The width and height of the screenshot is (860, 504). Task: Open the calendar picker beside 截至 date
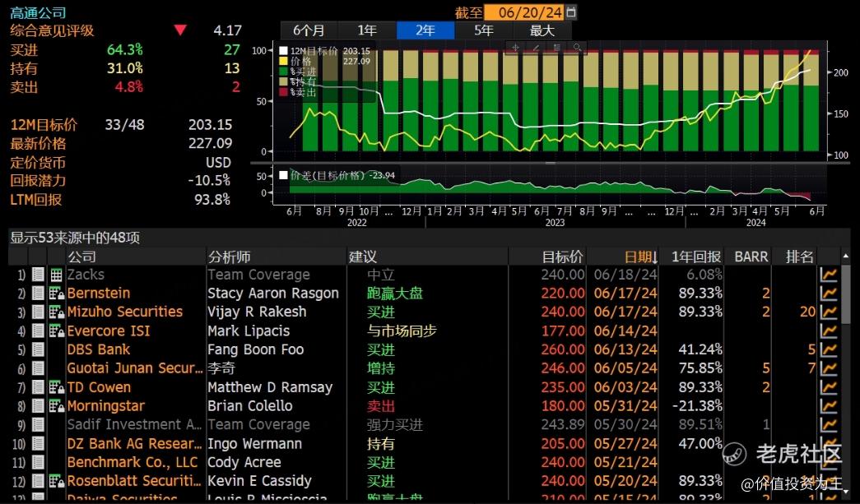pyautogui.click(x=571, y=12)
